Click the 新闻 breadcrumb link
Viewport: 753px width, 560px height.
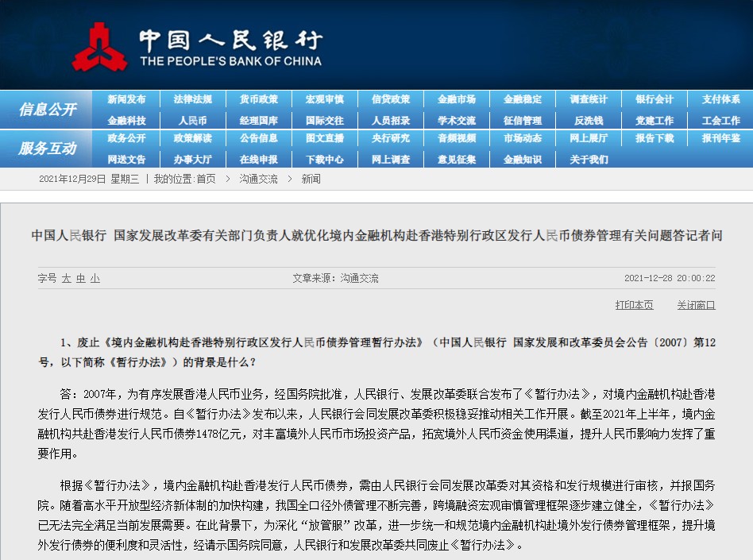[311, 180]
